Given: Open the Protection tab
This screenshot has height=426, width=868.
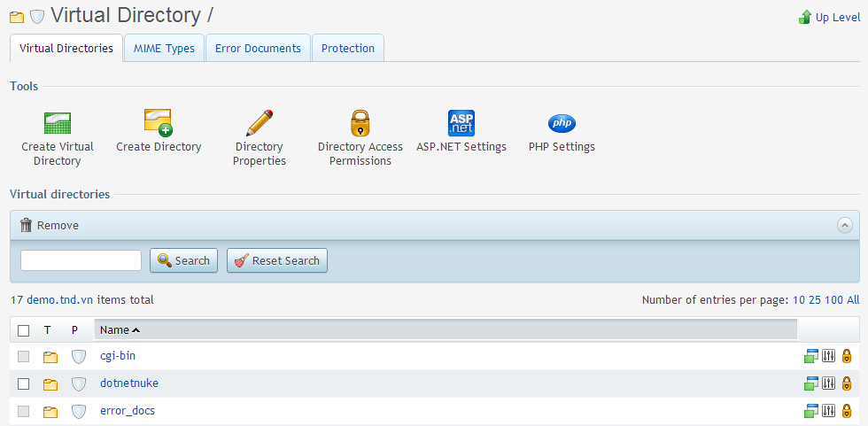Looking at the screenshot, I should pyautogui.click(x=348, y=48).
